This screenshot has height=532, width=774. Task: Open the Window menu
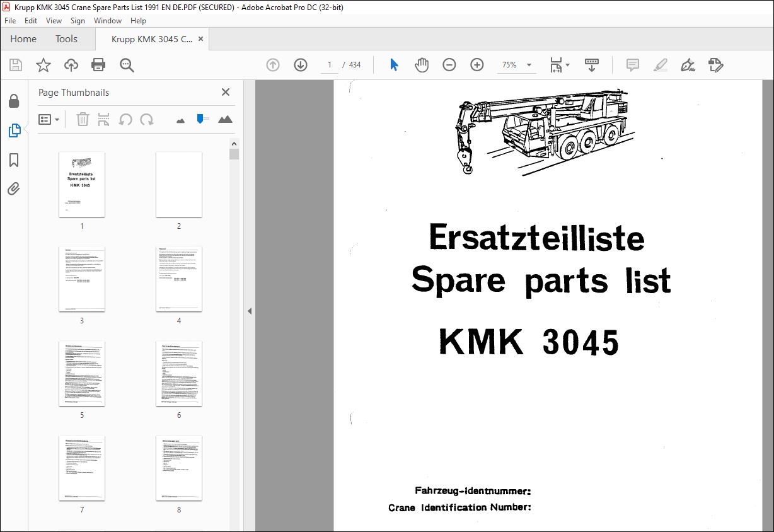tap(108, 21)
